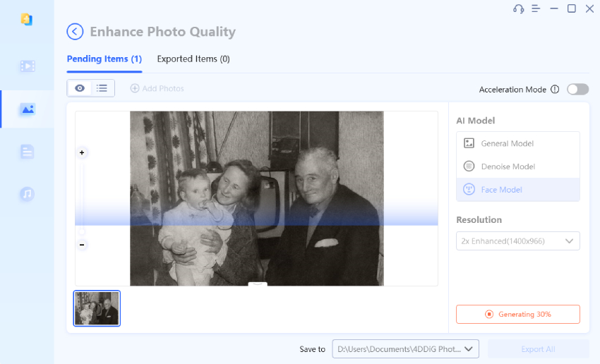Open the hamburger menu in title bar

click(x=536, y=8)
